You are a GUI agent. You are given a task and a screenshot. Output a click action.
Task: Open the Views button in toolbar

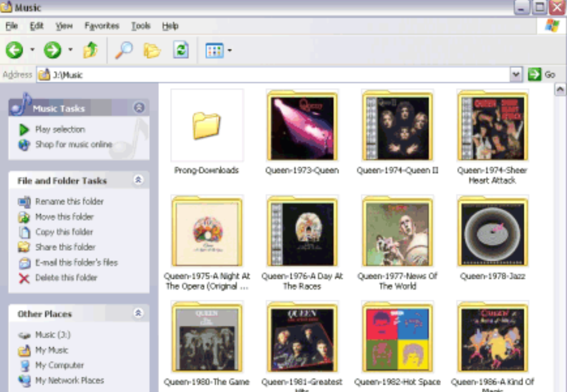(214, 50)
